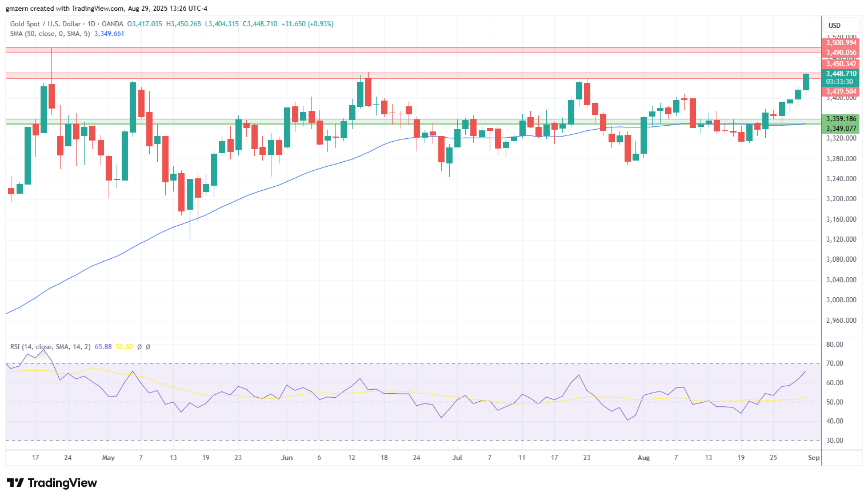
Task: Click the 3,490.056 red price label
Action: tap(841, 53)
